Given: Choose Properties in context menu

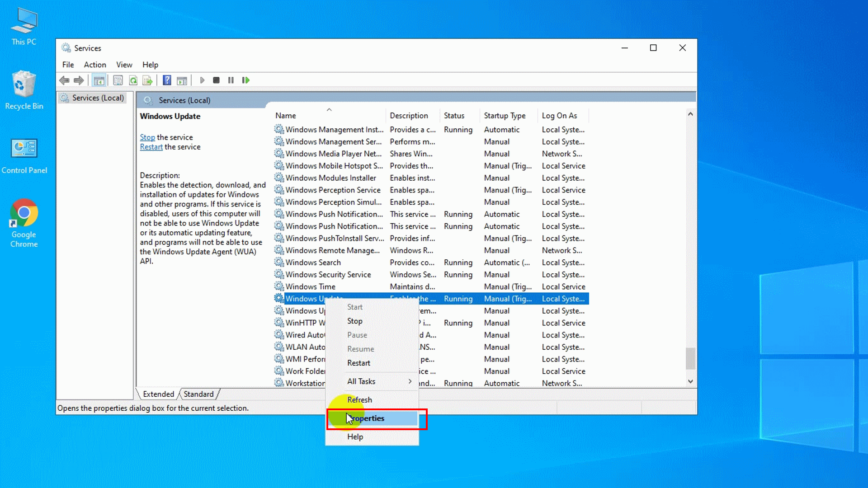Looking at the screenshot, I should pos(372,418).
